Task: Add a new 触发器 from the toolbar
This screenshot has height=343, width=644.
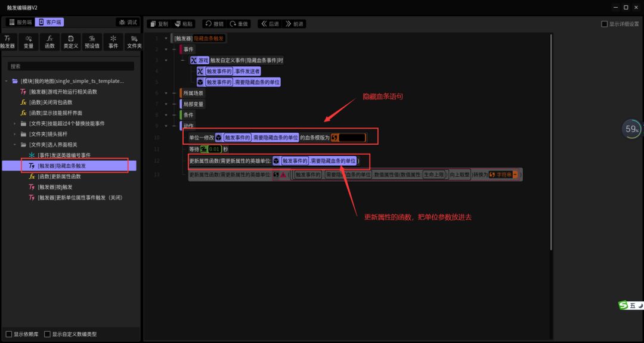Action: point(7,42)
